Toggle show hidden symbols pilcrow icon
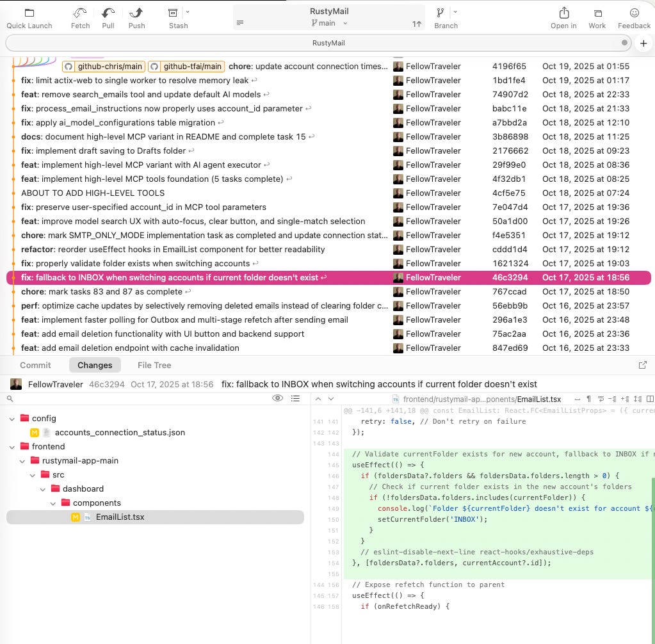Image resolution: width=655 pixels, height=644 pixels. tap(588, 399)
